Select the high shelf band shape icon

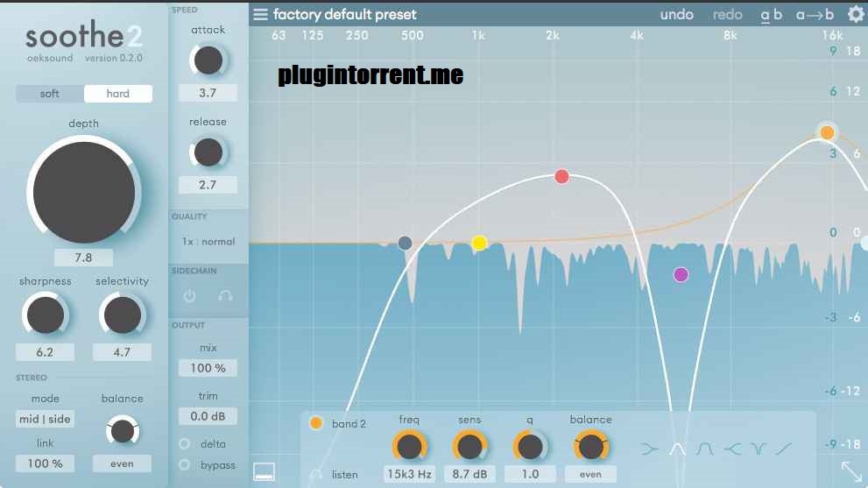(x=732, y=448)
